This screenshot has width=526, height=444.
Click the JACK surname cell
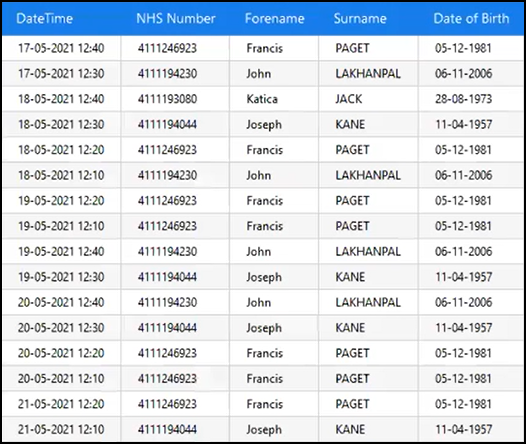tap(368, 99)
